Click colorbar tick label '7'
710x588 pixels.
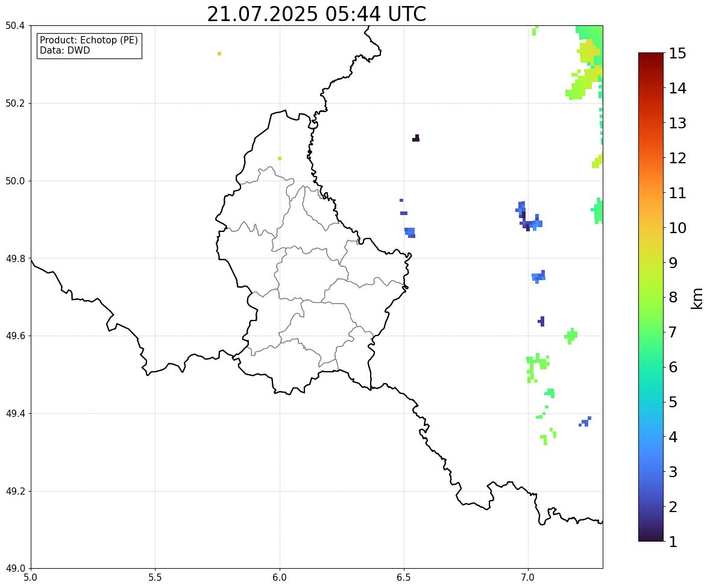(x=673, y=332)
